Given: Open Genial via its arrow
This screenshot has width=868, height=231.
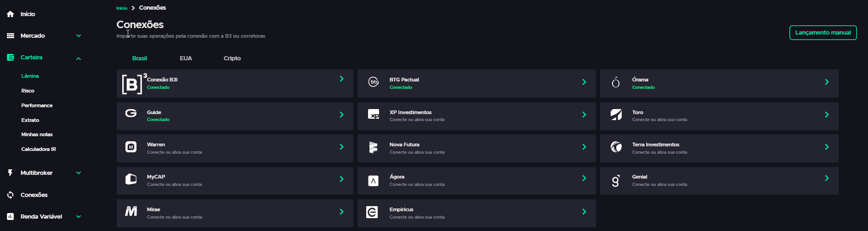Looking at the screenshot, I should tap(827, 178).
